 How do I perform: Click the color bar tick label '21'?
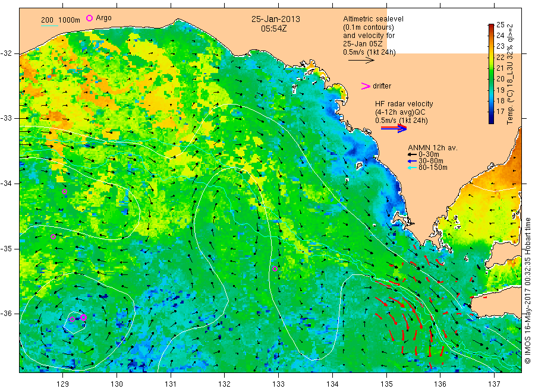click(500, 68)
